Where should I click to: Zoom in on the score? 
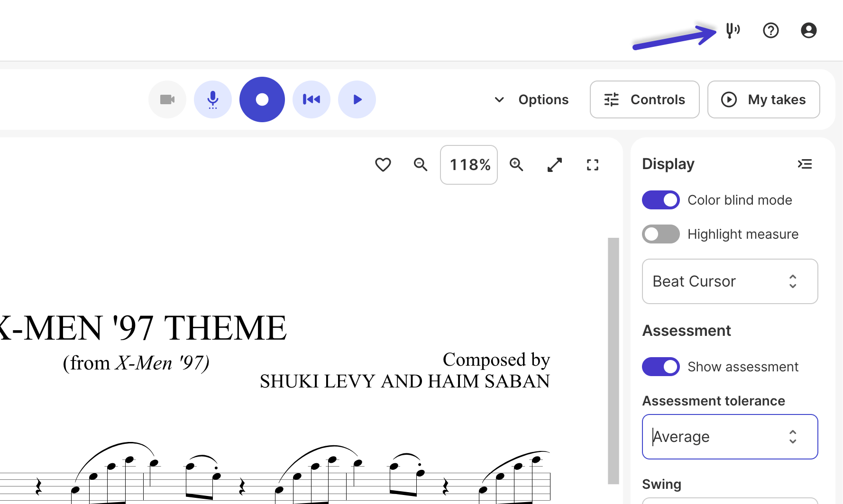coord(516,165)
